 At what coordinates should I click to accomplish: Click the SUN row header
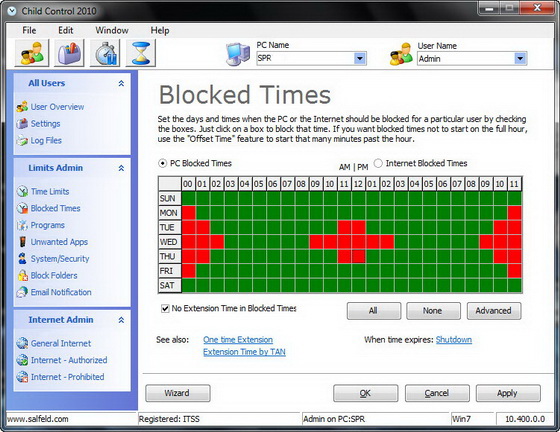tap(170, 199)
